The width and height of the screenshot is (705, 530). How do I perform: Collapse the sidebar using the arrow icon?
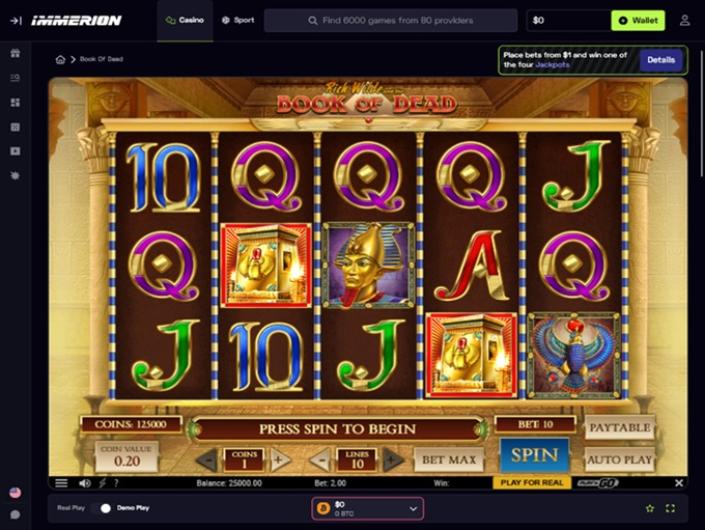(x=16, y=21)
